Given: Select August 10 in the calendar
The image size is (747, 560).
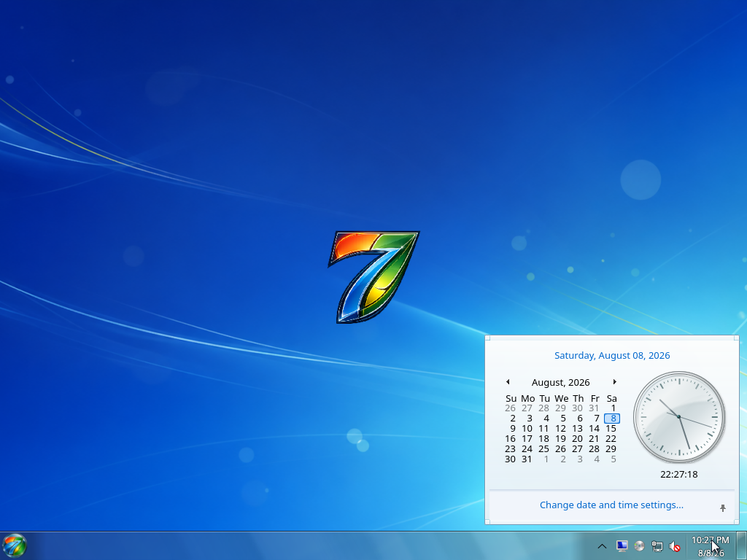Looking at the screenshot, I should coord(527,429).
